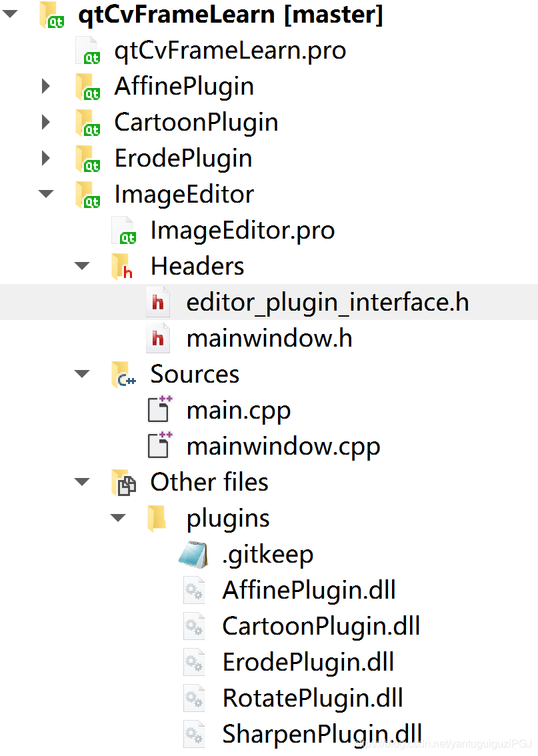Viewport: 538px width, 756px height.
Task: Click the AffinePlugin.dll gear icon
Action: pos(194,591)
